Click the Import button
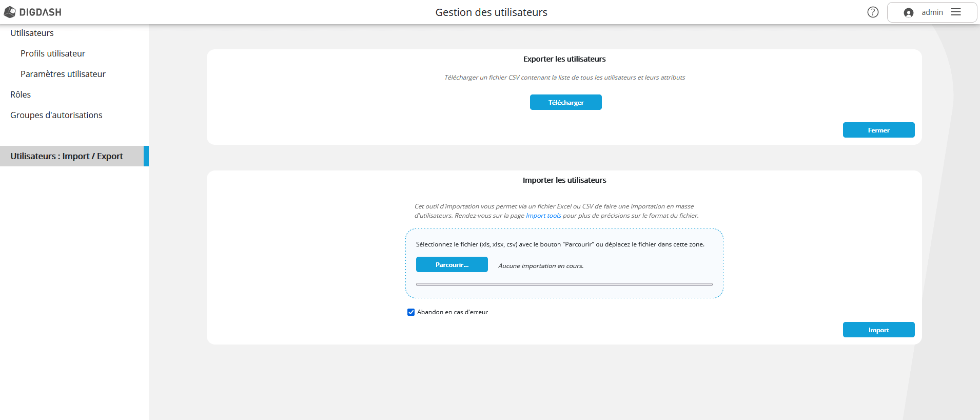The width and height of the screenshot is (980, 420). click(x=879, y=330)
